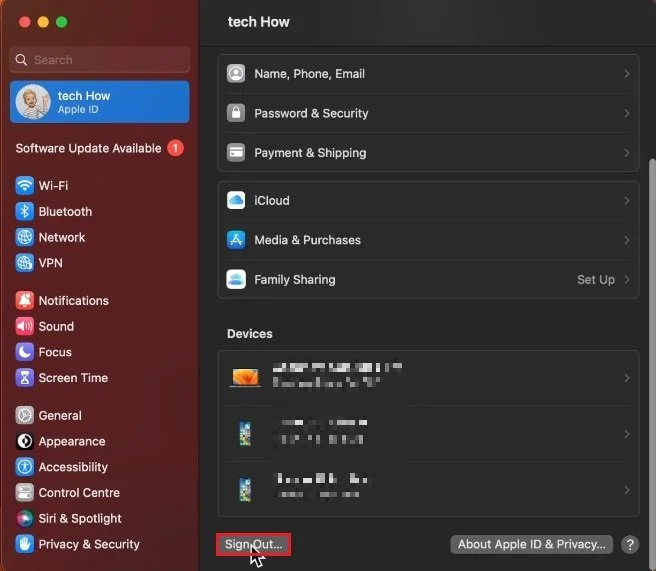Select Notifications label in sidebar
Viewport: 656px width, 571px height.
click(x=74, y=300)
